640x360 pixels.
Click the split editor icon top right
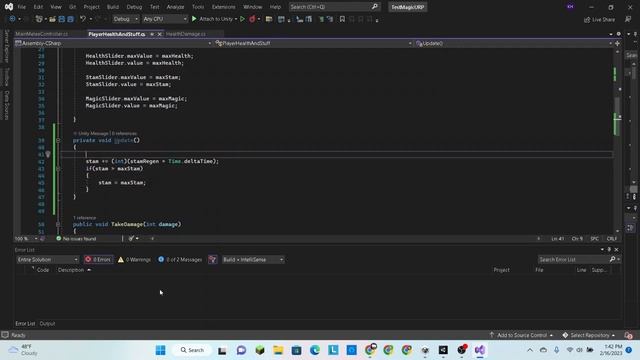pyautogui.click(x=617, y=43)
